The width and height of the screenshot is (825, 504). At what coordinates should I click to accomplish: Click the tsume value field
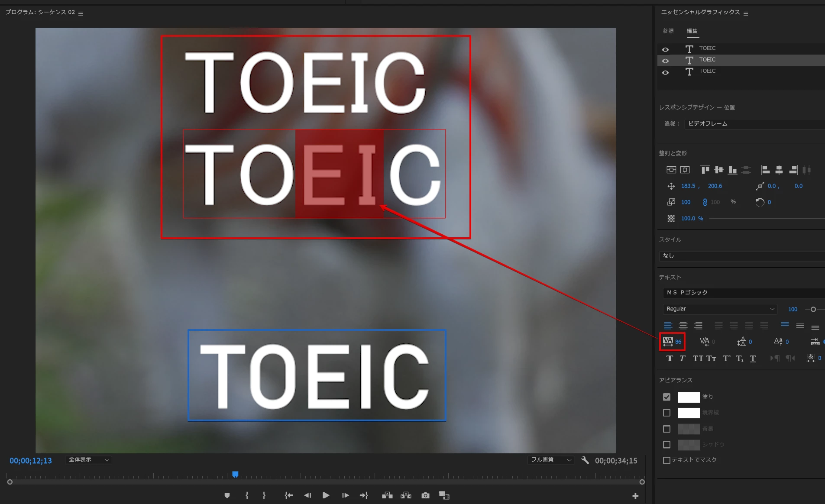pos(819,358)
